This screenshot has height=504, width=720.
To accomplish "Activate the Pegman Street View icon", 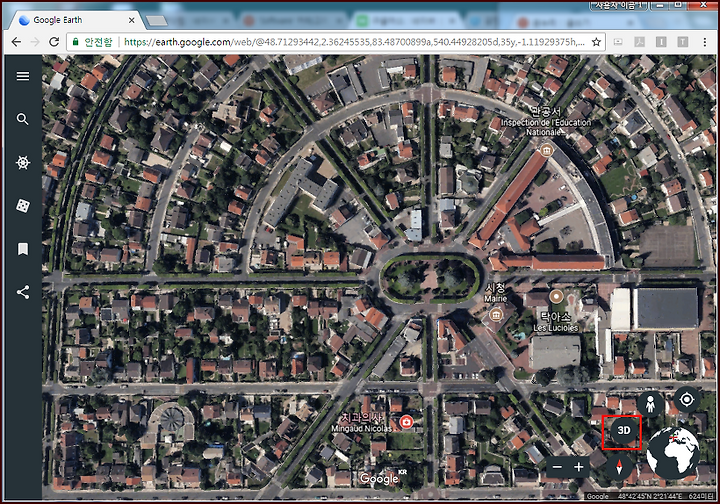I will 650,404.
